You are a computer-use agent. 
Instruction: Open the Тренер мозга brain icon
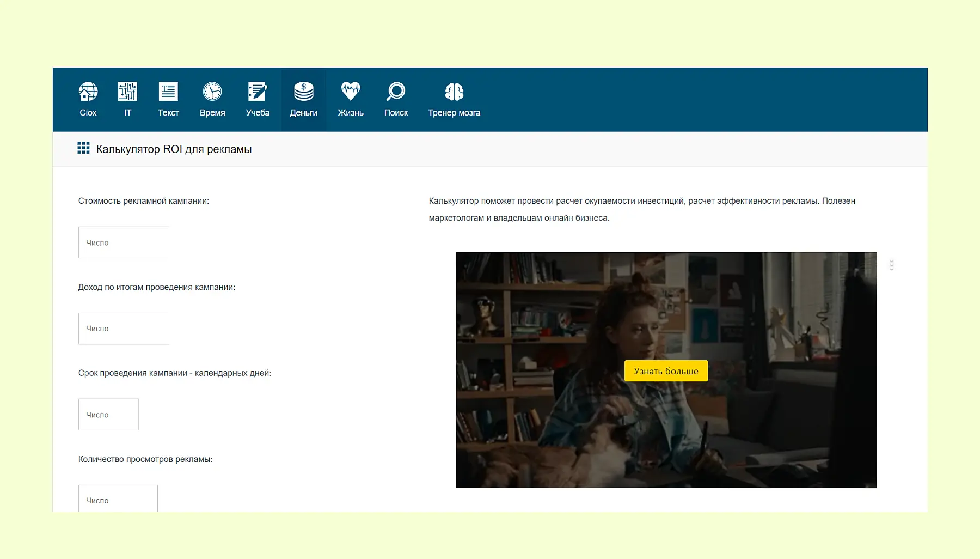454,92
